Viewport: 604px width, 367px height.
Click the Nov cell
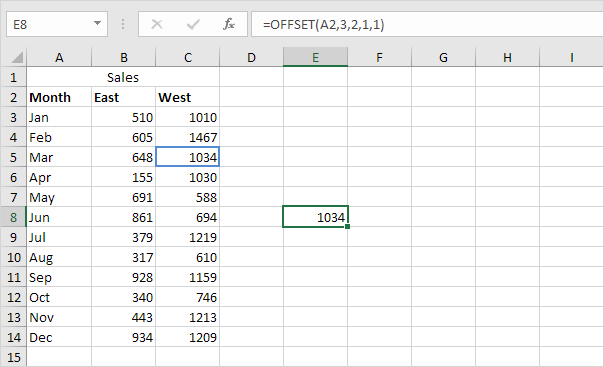click(59, 318)
